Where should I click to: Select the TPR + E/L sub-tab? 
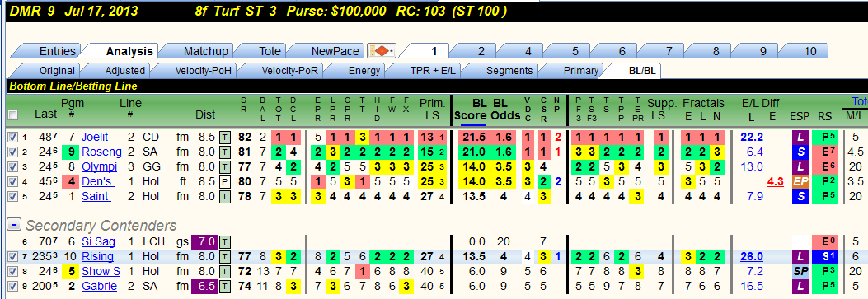point(432,71)
